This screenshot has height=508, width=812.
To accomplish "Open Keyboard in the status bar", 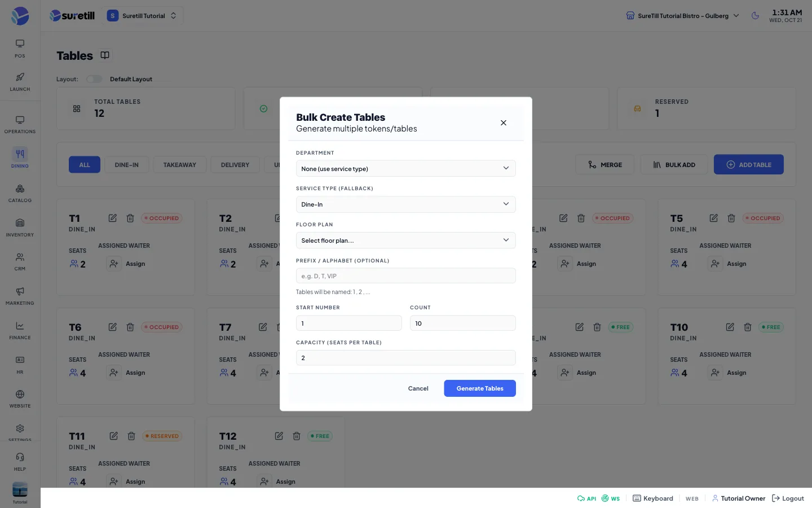I will 653,498.
